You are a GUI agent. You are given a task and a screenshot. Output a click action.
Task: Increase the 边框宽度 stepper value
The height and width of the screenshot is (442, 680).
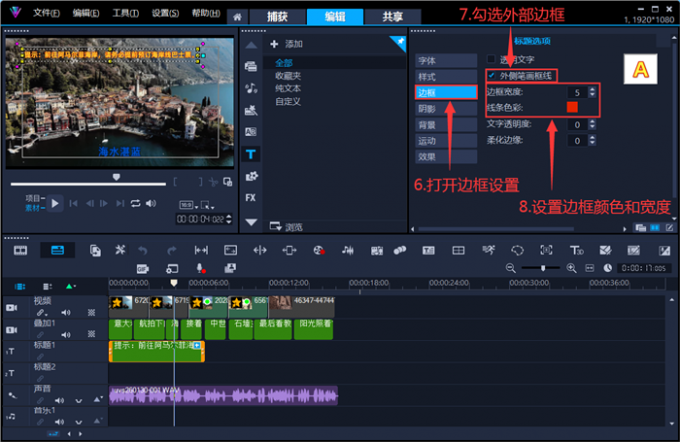(592, 88)
